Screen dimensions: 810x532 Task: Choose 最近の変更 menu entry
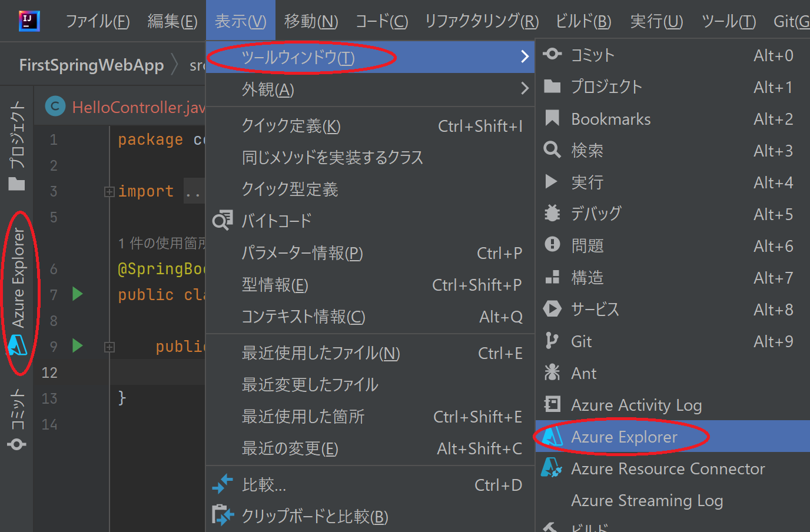[x=370, y=448]
